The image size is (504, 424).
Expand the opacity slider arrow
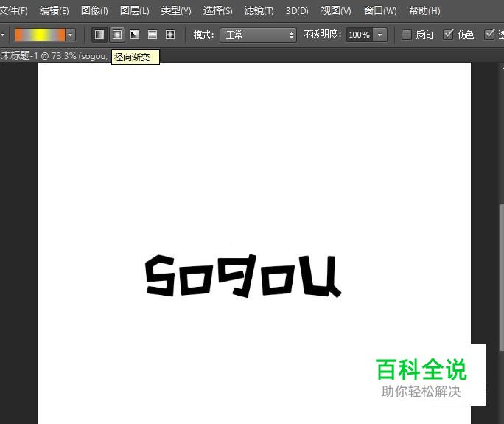click(x=379, y=35)
